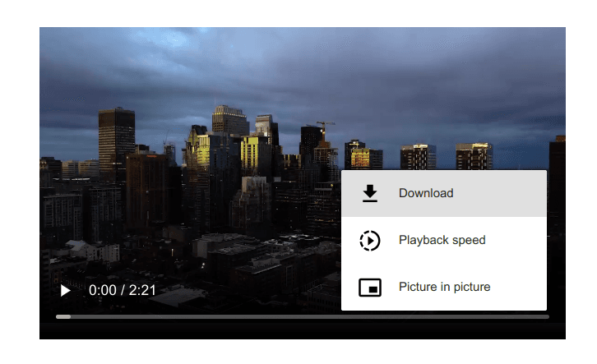Viewport: 597px width, 364px height.
Task: Click the dashed-circle playback speed icon
Action: point(370,241)
